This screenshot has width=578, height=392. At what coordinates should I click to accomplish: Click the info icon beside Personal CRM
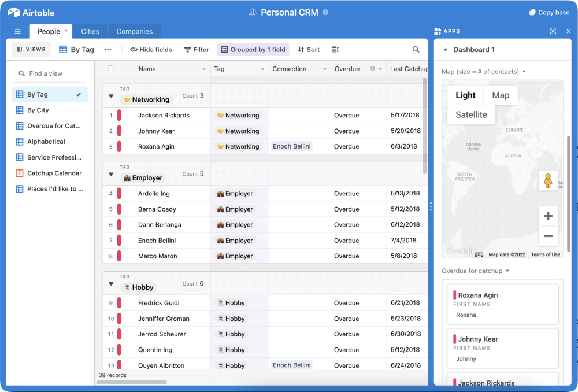pos(325,12)
